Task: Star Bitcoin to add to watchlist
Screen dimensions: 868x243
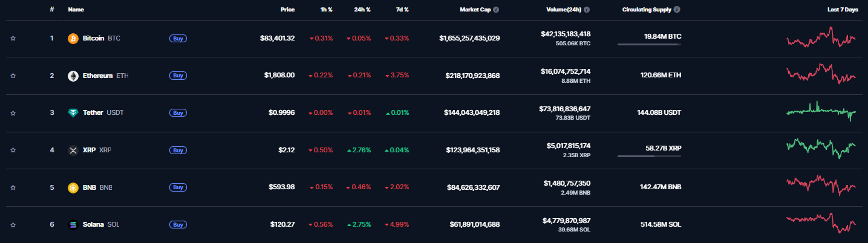Action: tap(13, 39)
